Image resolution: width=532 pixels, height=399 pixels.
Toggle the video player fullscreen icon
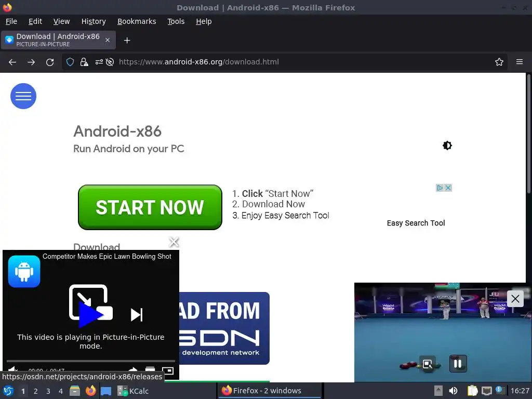tap(168, 370)
